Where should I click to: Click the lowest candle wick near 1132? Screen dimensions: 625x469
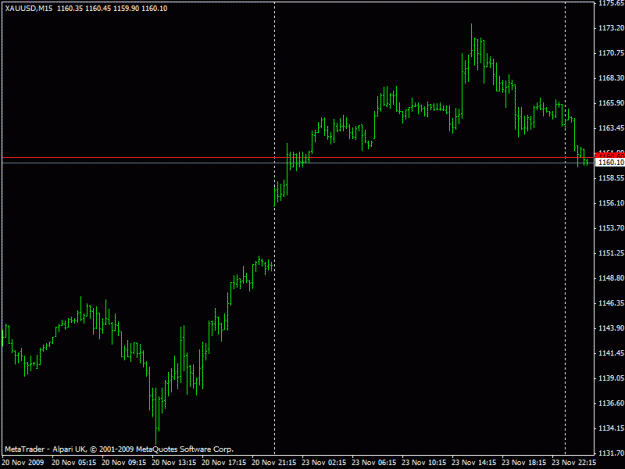pos(156,416)
